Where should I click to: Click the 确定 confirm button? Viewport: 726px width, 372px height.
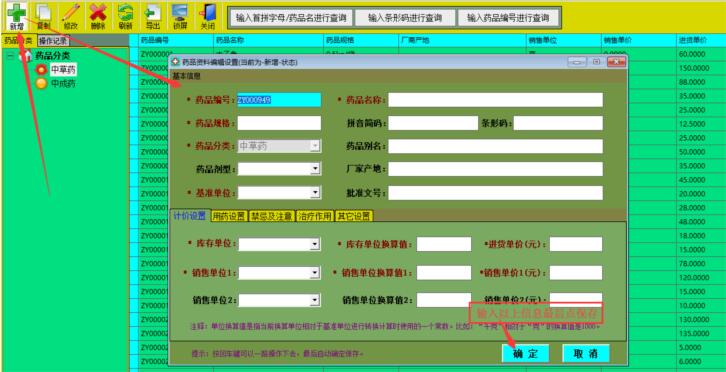pos(525,353)
